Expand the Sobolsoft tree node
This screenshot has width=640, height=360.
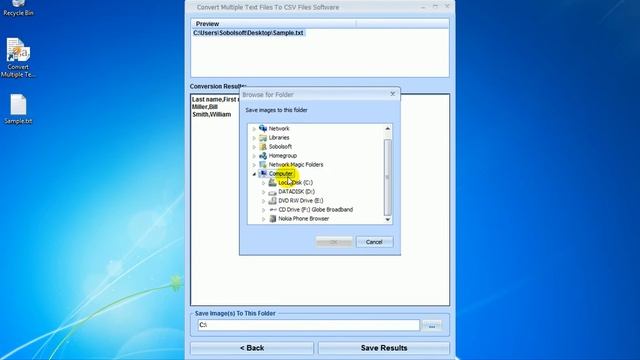[254, 147]
